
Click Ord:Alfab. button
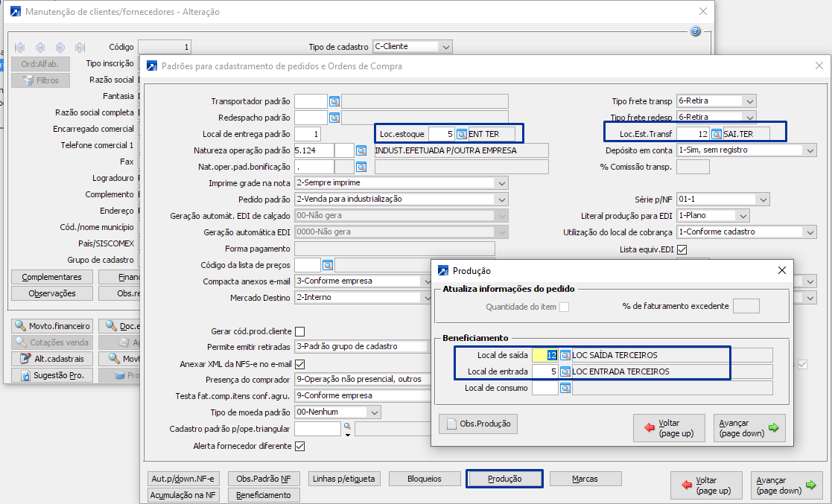point(40,64)
